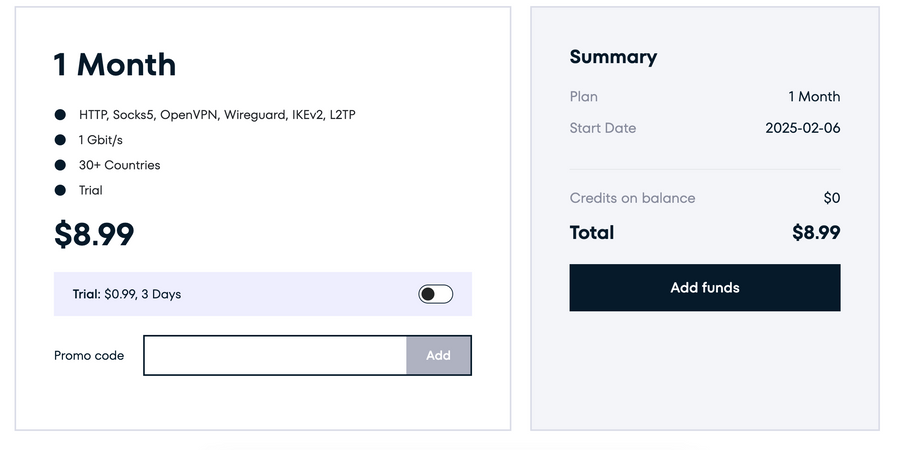Click the Credits on balance label
The height and width of the screenshot is (450, 900).
tap(632, 198)
